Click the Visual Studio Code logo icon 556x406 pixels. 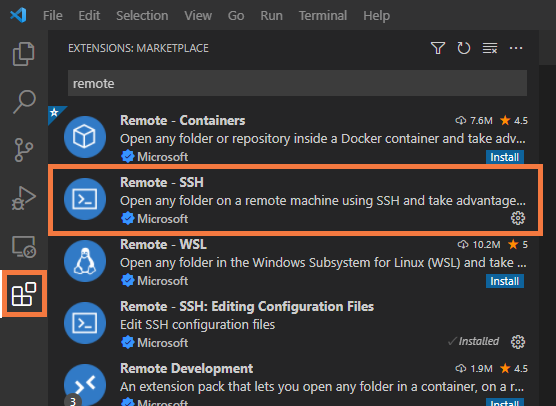18,15
